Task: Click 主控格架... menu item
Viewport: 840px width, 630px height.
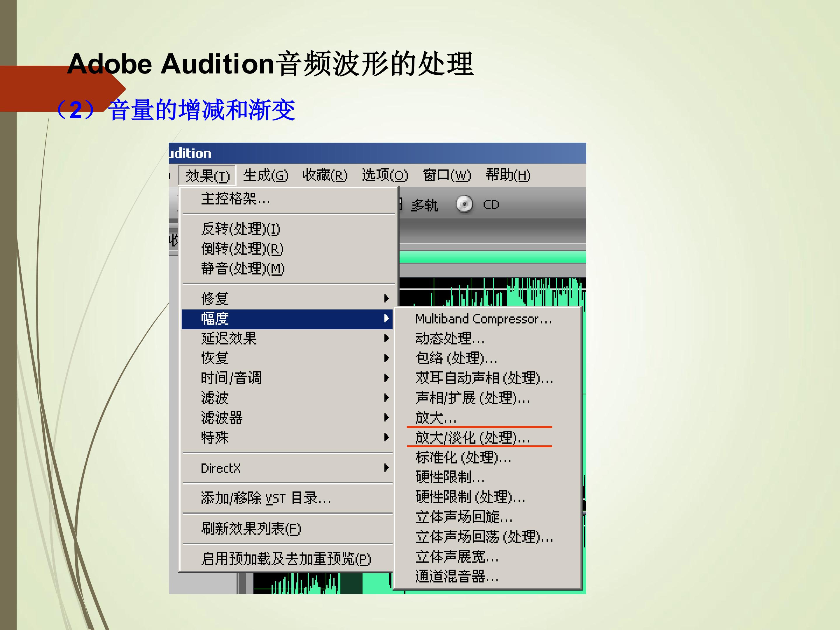Action: click(235, 199)
